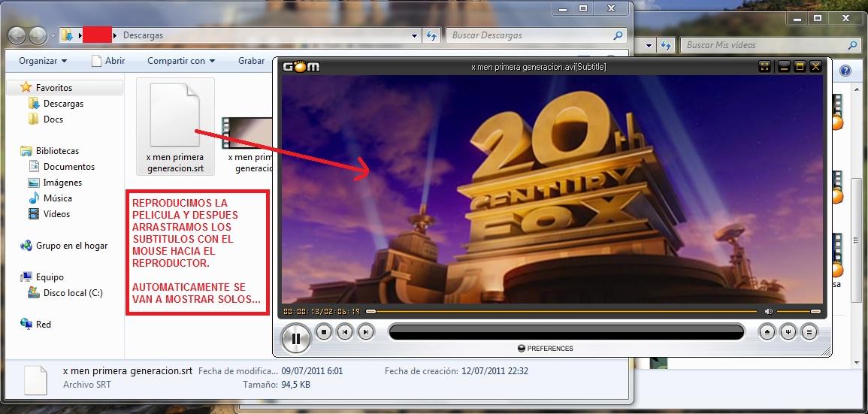The image size is (868, 414).
Task: Select the x men video file thumbnail
Action: [247, 133]
